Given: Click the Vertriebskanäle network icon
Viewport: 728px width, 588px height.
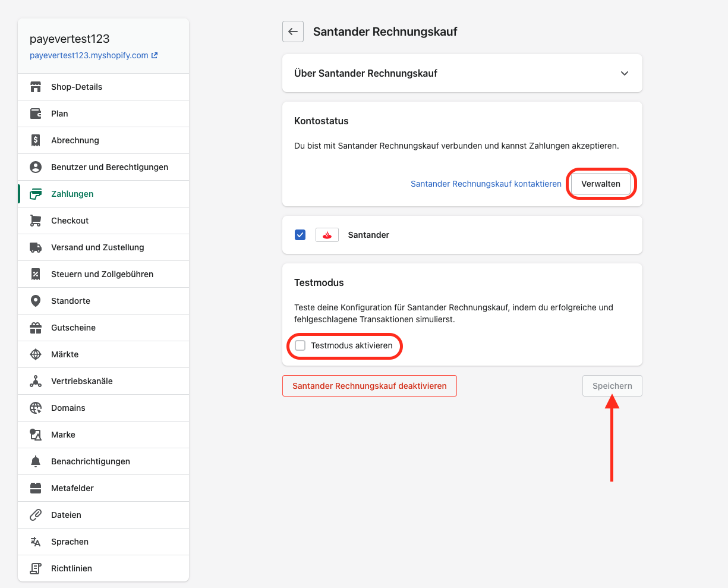Looking at the screenshot, I should [x=36, y=381].
